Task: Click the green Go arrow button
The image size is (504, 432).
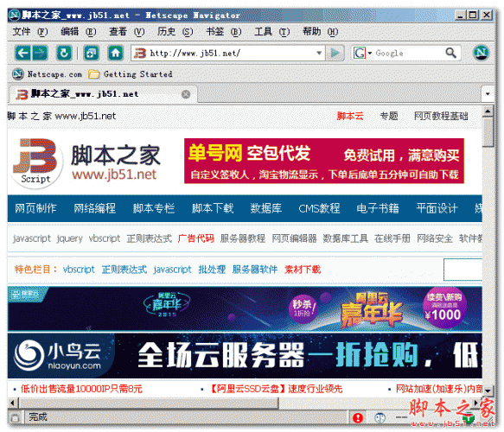Action: (x=335, y=53)
